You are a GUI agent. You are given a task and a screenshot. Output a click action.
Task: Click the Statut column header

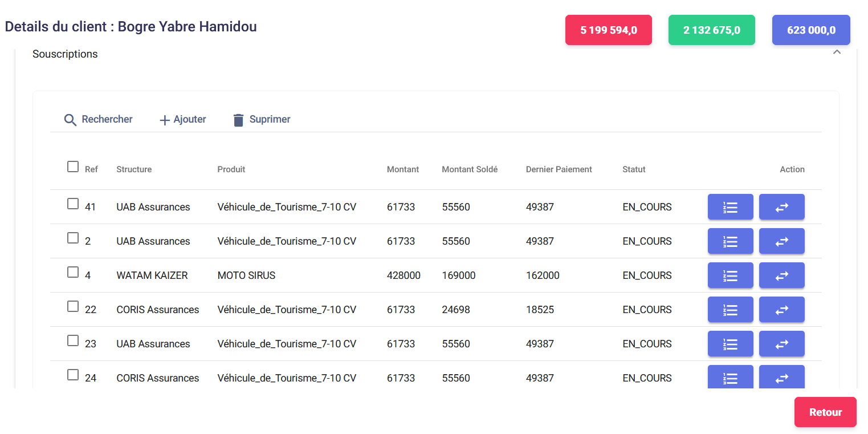[634, 169]
